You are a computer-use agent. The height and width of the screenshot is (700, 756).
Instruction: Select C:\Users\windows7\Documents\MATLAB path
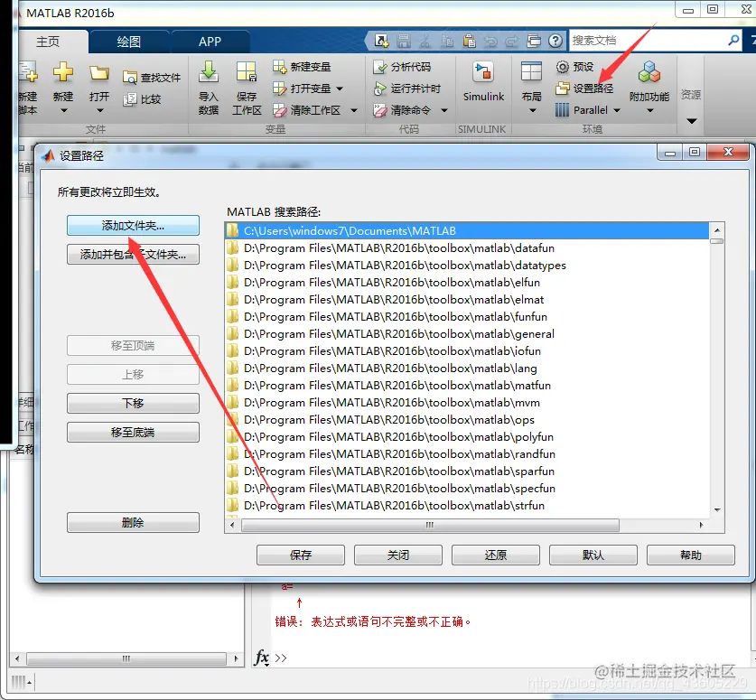point(467,231)
